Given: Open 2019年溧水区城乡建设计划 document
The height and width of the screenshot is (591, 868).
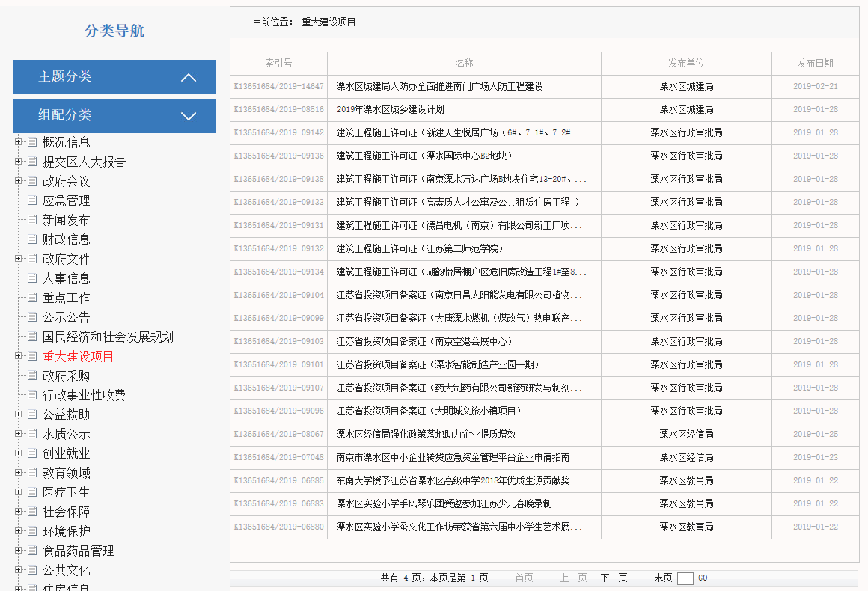Looking at the screenshot, I should [x=390, y=110].
